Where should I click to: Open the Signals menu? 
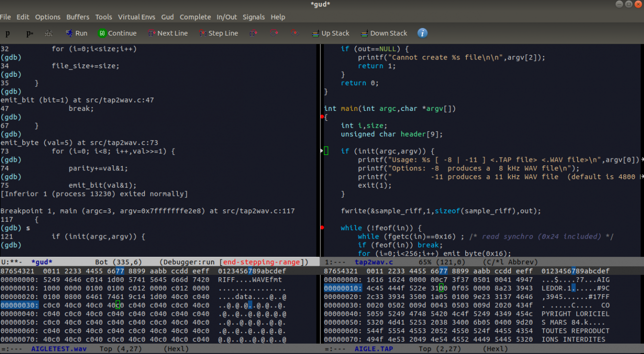click(x=254, y=17)
